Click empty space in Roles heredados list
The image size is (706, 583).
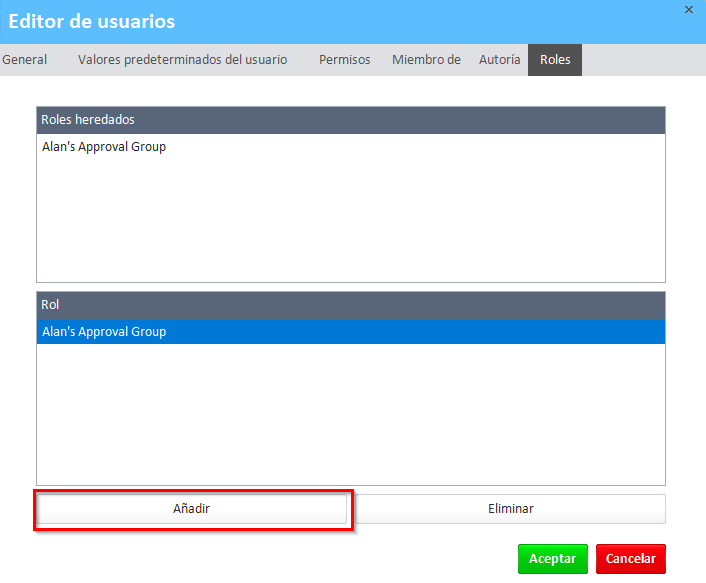[x=350, y=220]
